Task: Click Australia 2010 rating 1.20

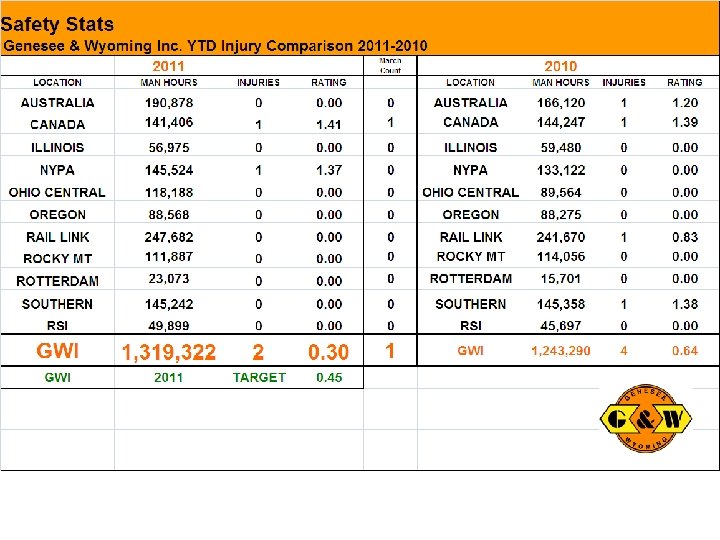Action: pyautogui.click(x=685, y=103)
